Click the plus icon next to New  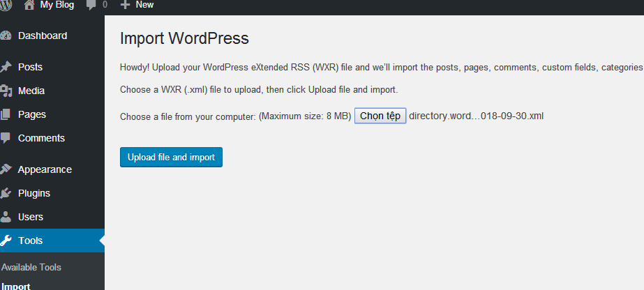point(126,5)
